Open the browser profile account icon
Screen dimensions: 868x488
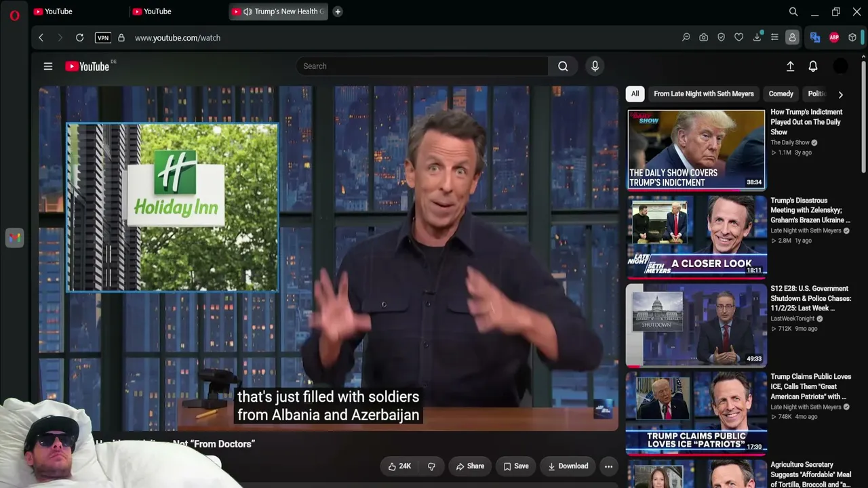click(792, 38)
